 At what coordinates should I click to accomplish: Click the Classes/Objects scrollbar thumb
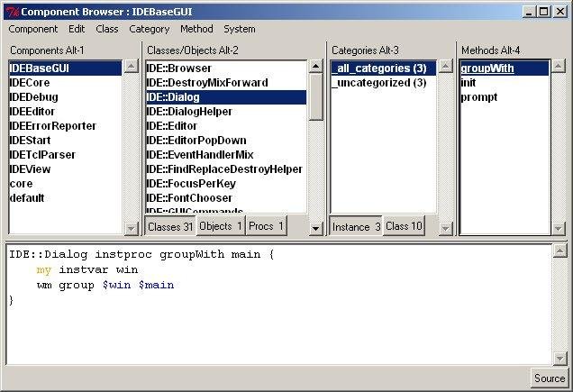(315, 96)
